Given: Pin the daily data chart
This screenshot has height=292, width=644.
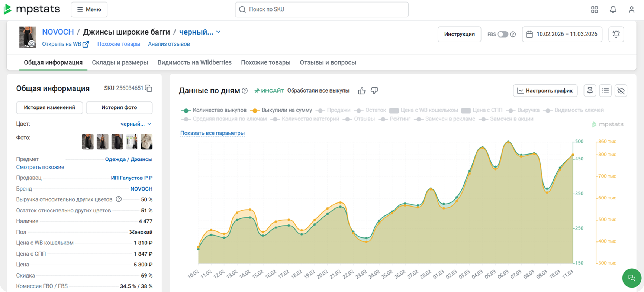Looking at the screenshot, I should 590,91.
